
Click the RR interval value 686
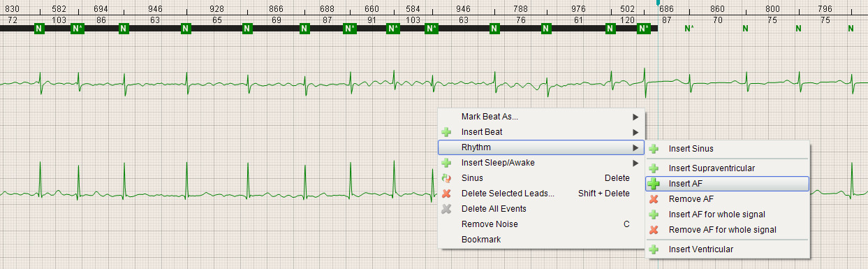coord(667,9)
